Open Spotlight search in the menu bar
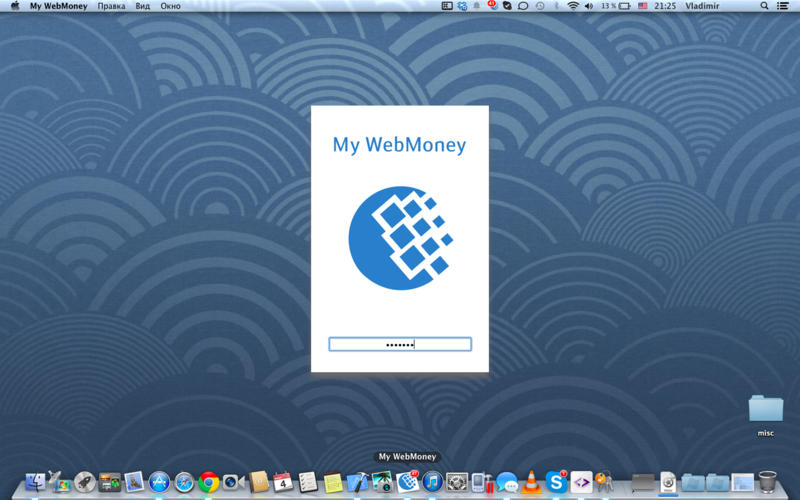 point(764,6)
